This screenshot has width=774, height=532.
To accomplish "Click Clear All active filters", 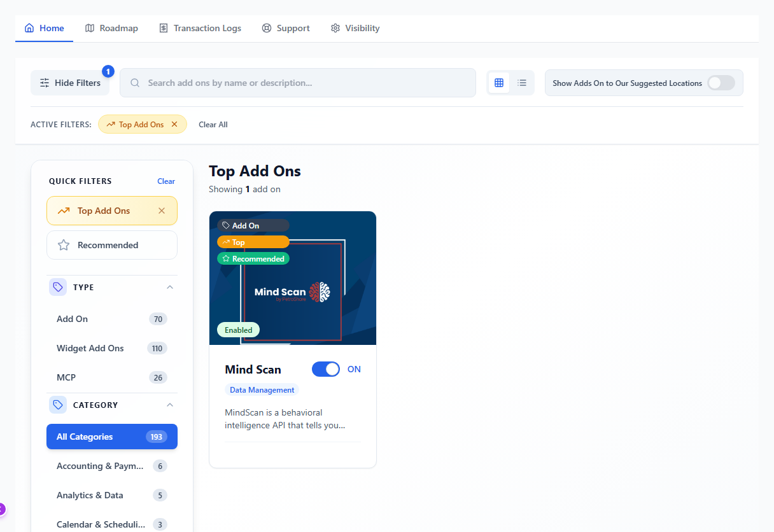I will tap(213, 125).
